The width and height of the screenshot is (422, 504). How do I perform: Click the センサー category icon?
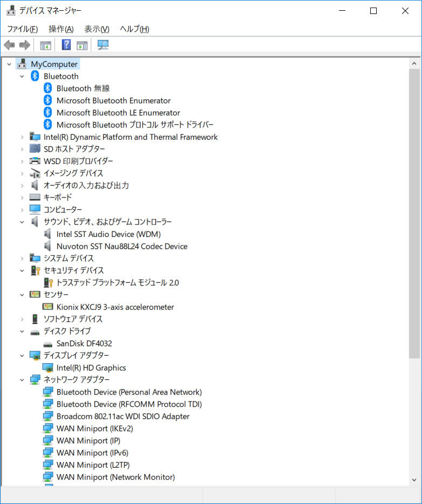click(x=35, y=295)
